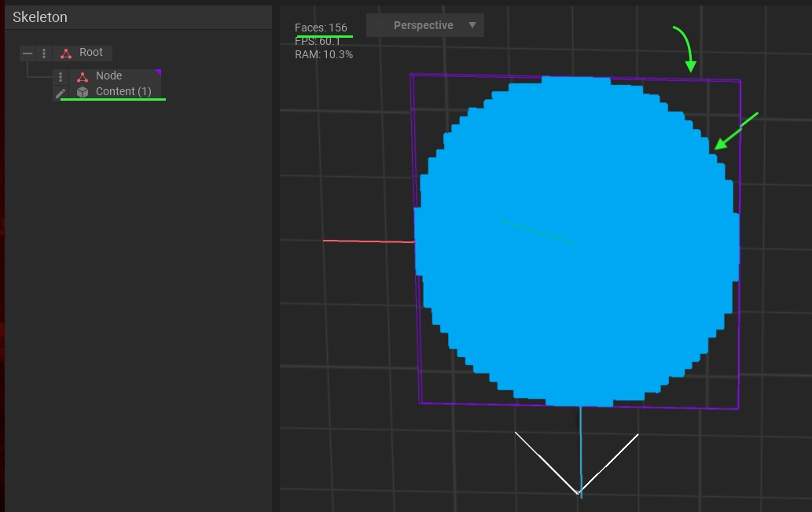Open the Perspective view dropdown
The width and height of the screenshot is (812, 512).
tap(424, 25)
